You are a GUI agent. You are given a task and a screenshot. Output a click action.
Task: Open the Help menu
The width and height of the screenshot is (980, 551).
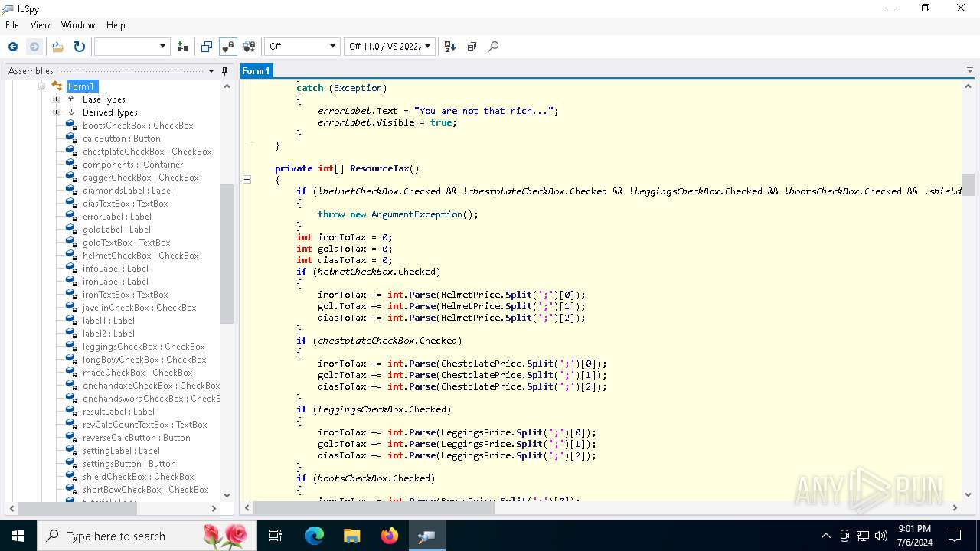[x=116, y=25]
